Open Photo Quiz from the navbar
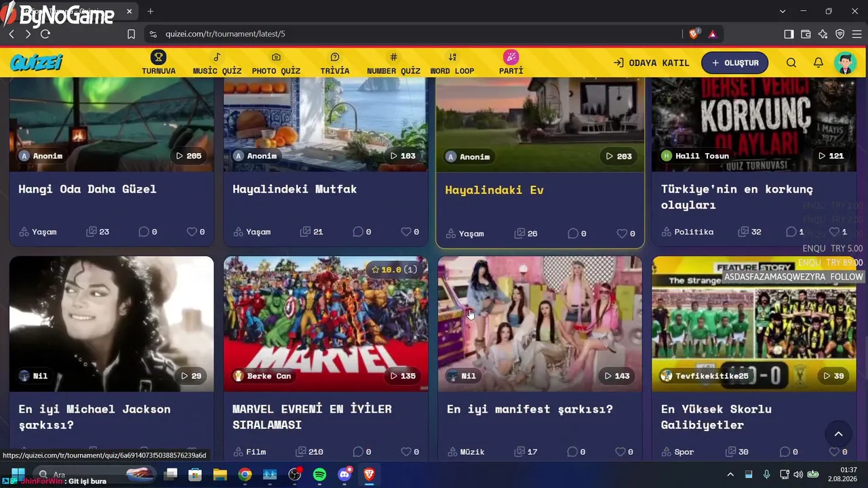The image size is (868, 488). 276,63
